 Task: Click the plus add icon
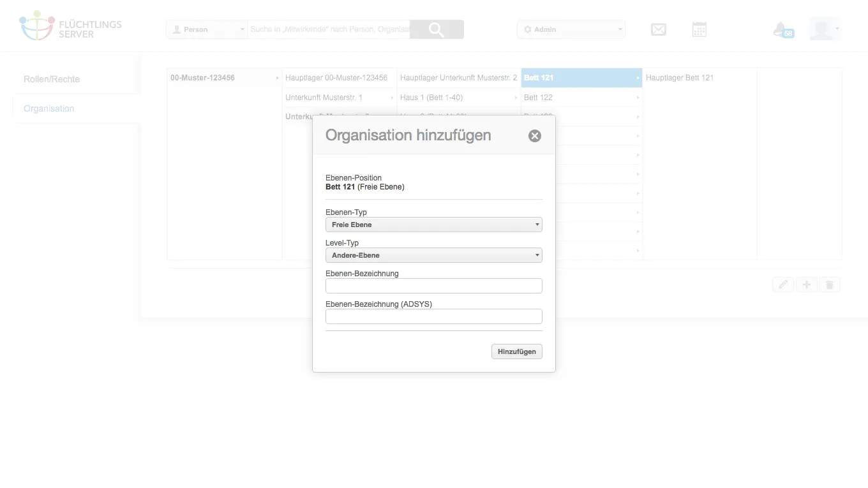point(806,285)
